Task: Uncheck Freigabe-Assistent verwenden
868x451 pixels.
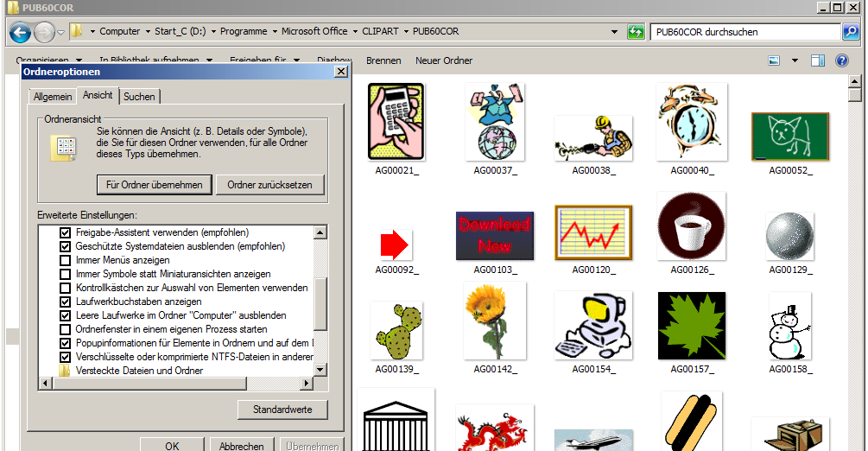Action: [66, 232]
